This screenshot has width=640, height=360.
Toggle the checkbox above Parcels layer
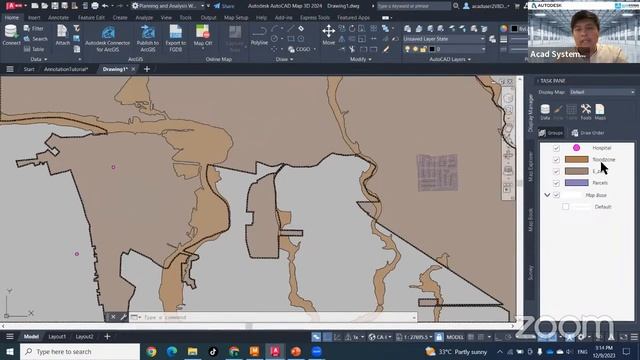click(556, 171)
